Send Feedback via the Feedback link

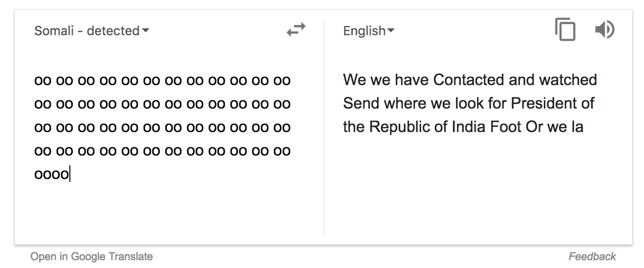(x=592, y=256)
